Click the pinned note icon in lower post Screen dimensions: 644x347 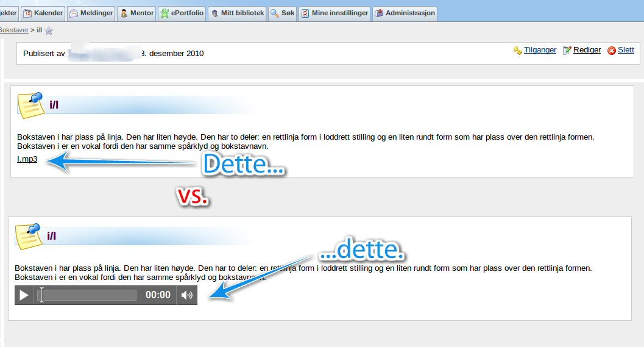pos(28,235)
